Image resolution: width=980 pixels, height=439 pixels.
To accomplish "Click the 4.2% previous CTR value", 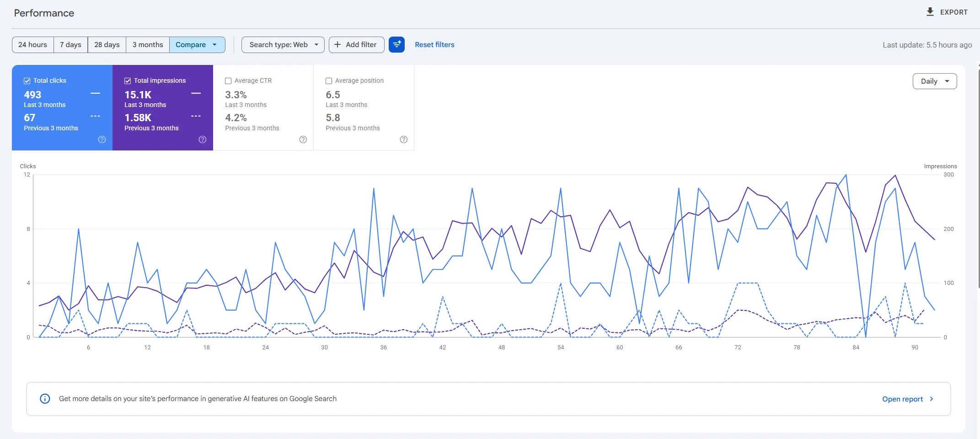I will pos(236,118).
